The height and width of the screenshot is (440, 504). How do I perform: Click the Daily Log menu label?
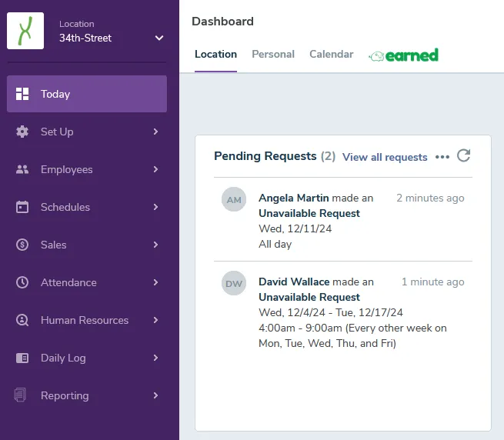tap(63, 358)
